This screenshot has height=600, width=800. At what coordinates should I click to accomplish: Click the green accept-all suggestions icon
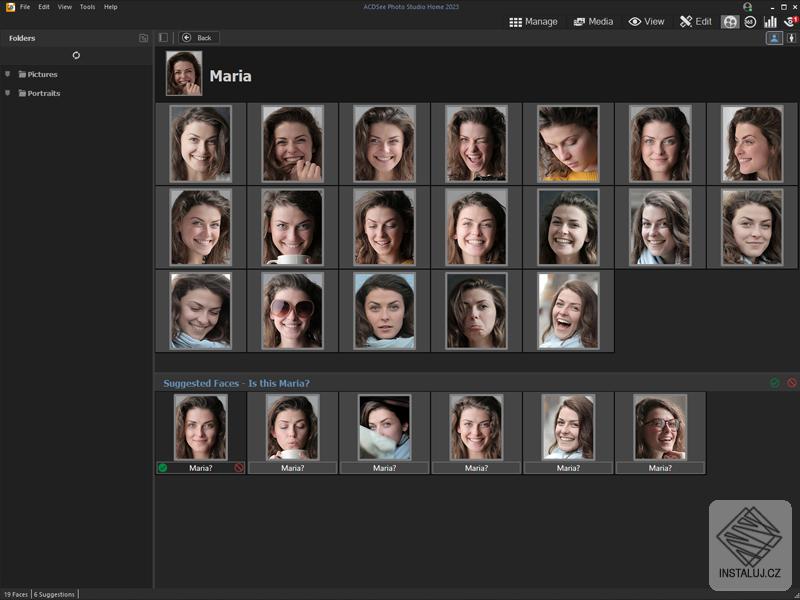[x=772, y=381]
